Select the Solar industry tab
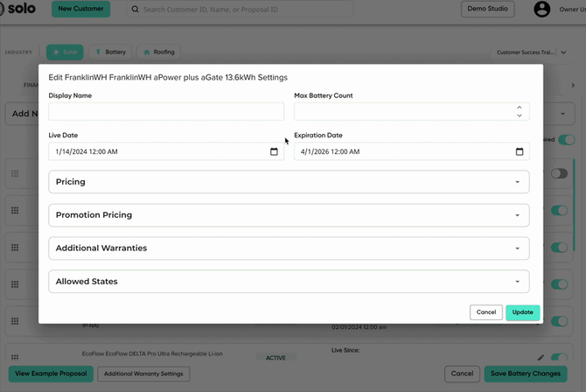586x392 pixels. coord(65,52)
